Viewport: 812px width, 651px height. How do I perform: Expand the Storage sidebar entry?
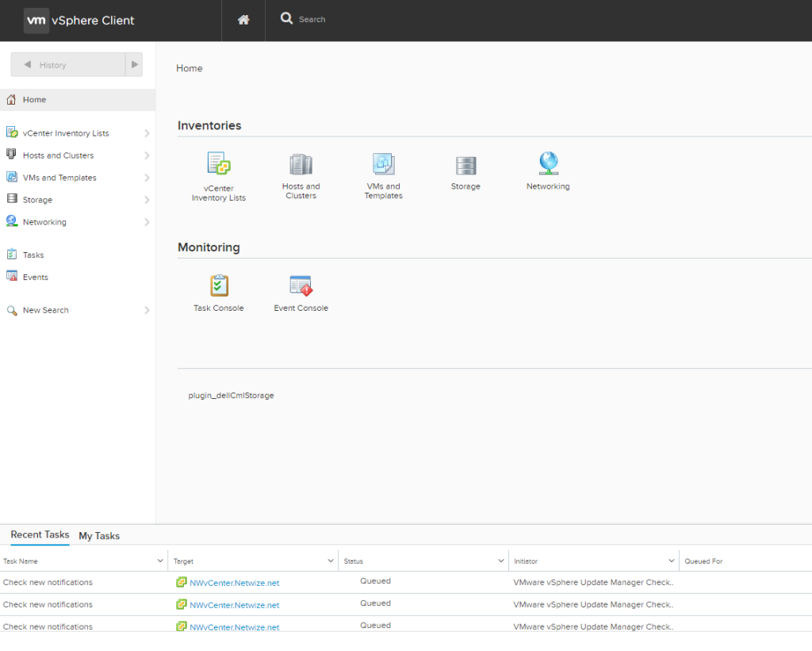click(147, 199)
